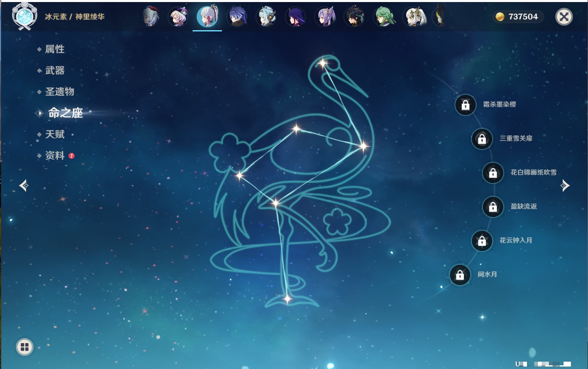
Task: Open locked constellation 花白锦画纸吹雪 lock icon
Action: tap(493, 172)
